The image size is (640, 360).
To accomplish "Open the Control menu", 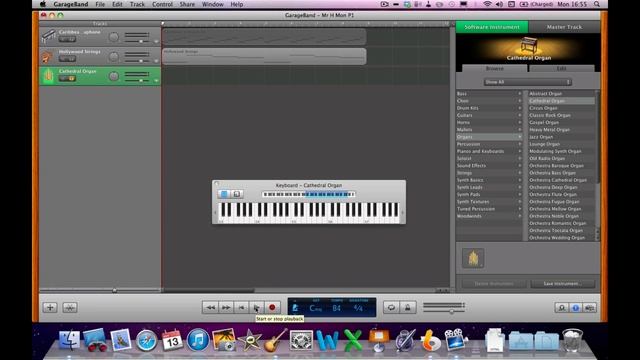I will coord(162,4).
